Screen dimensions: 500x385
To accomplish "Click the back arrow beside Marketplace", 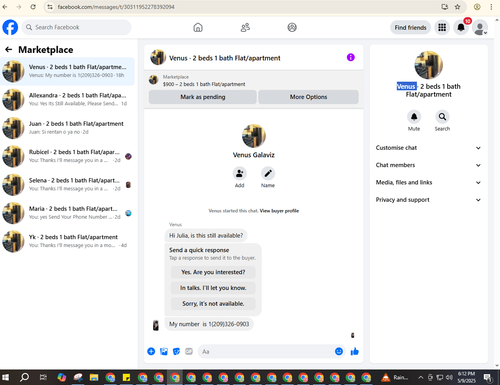I will pyautogui.click(x=8, y=50).
